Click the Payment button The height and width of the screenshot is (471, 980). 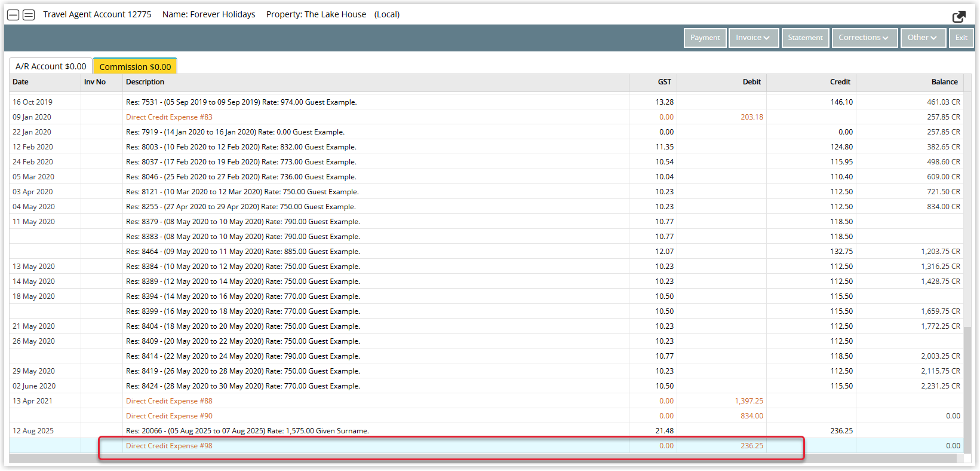[x=705, y=38]
